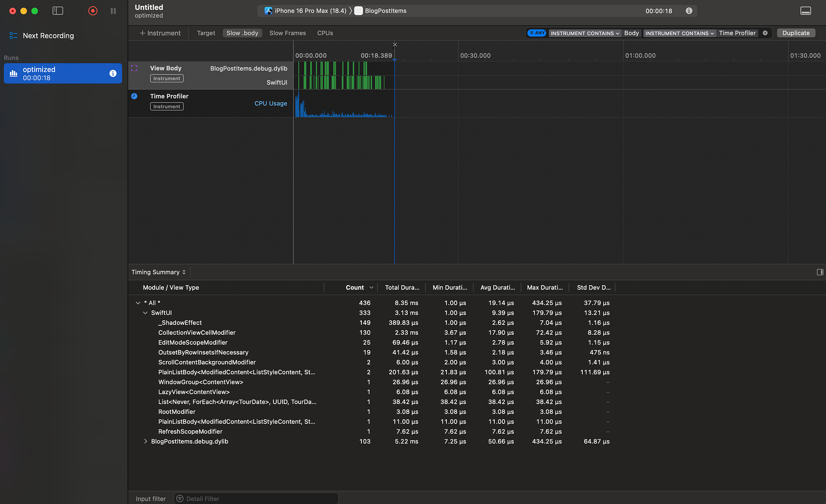This screenshot has width=826, height=504.
Task: Toggle the bottom detail pane icon
Action: point(805,11)
